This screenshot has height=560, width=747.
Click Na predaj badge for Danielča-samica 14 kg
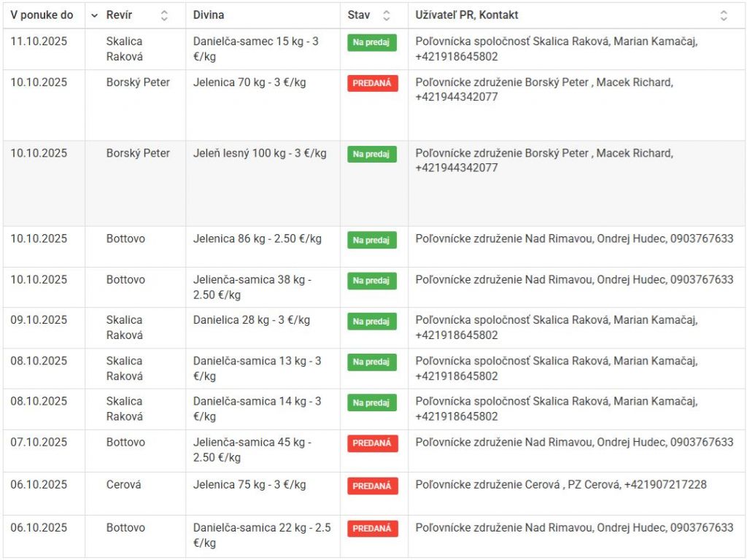(371, 402)
